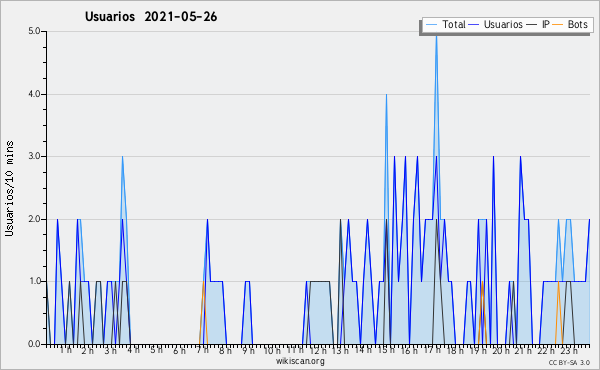The width and height of the screenshot is (600, 370).
Task: Click the '22 h' x-axis label
Action: coord(546,350)
